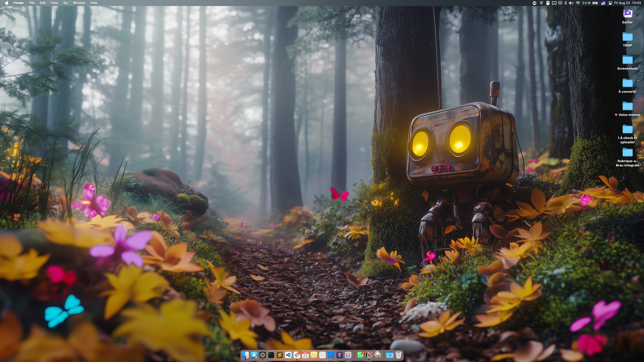Click the volume icon in menu bar
This screenshot has height=362, width=644.
point(571,3)
